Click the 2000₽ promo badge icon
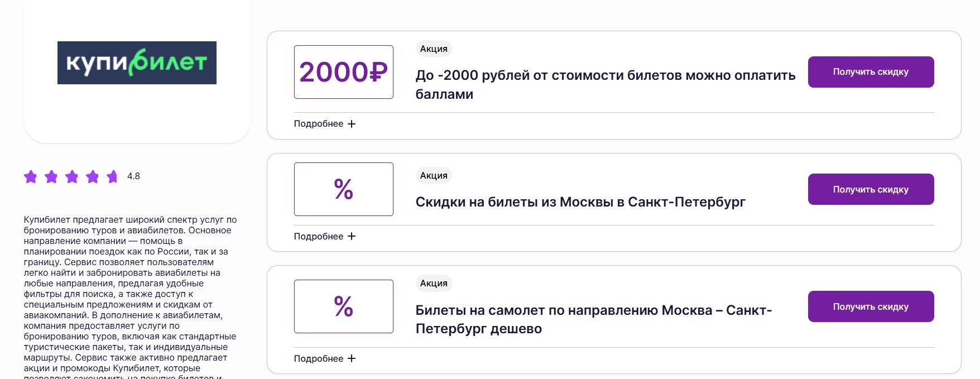Screen dimensions: 980x379 (343, 72)
